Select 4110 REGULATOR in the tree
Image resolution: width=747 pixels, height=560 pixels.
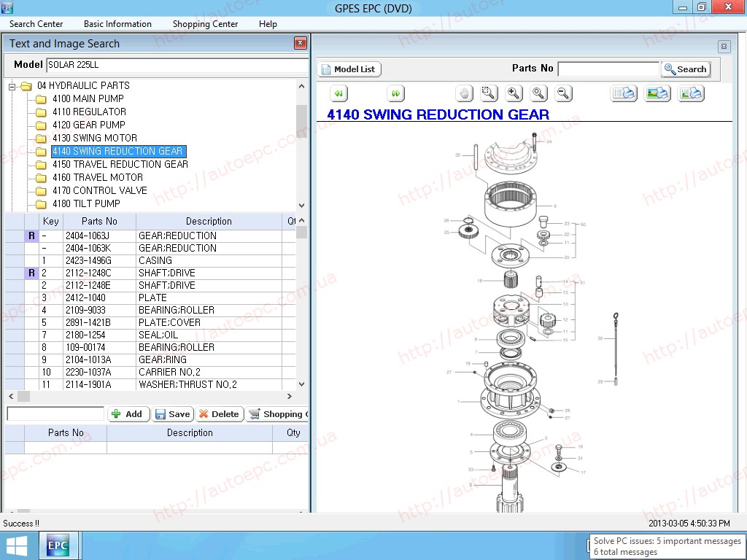[90, 112]
